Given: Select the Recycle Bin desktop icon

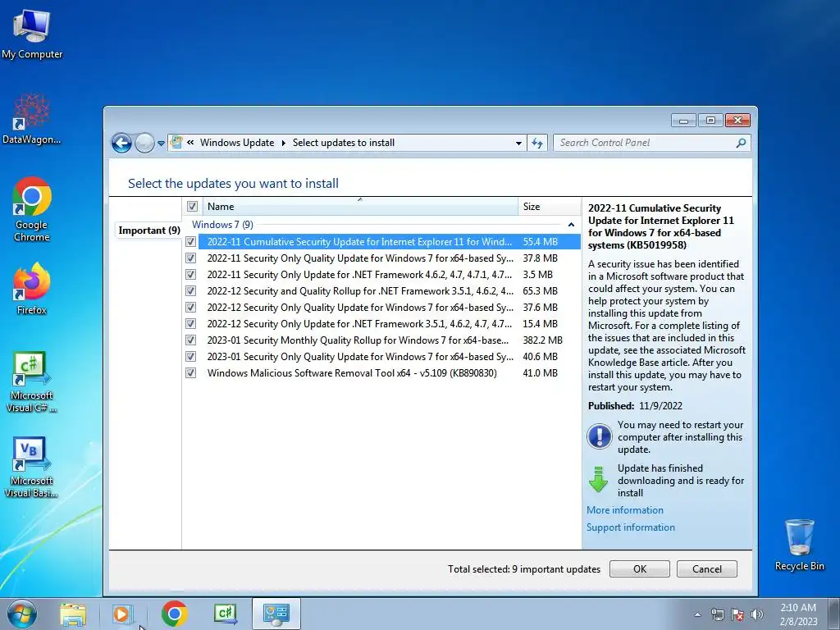Looking at the screenshot, I should [x=799, y=545].
